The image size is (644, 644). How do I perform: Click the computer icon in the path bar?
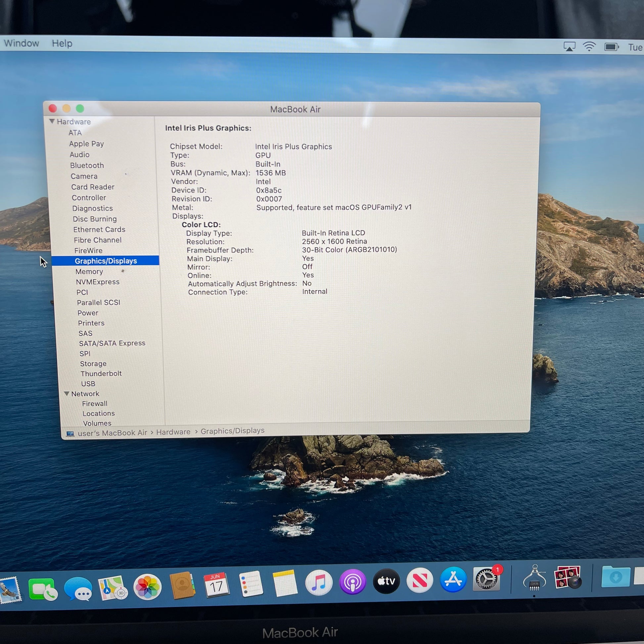coord(70,434)
